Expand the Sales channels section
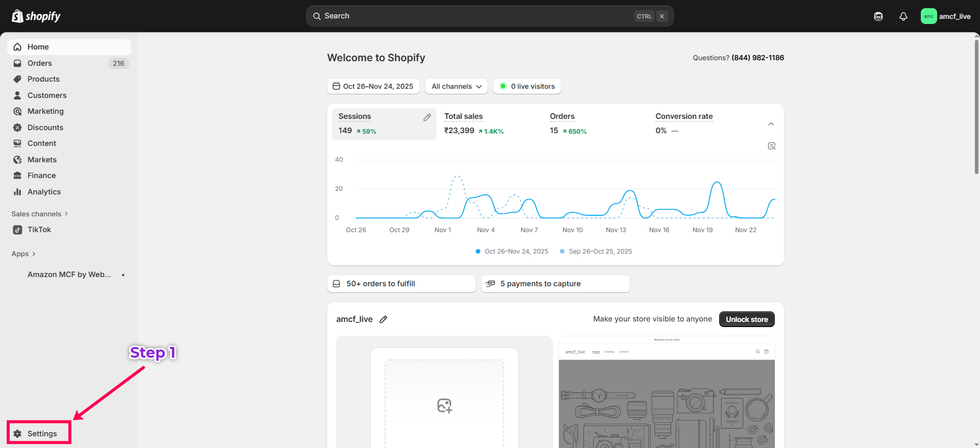Viewport: 980px width, 448px height. click(x=40, y=214)
